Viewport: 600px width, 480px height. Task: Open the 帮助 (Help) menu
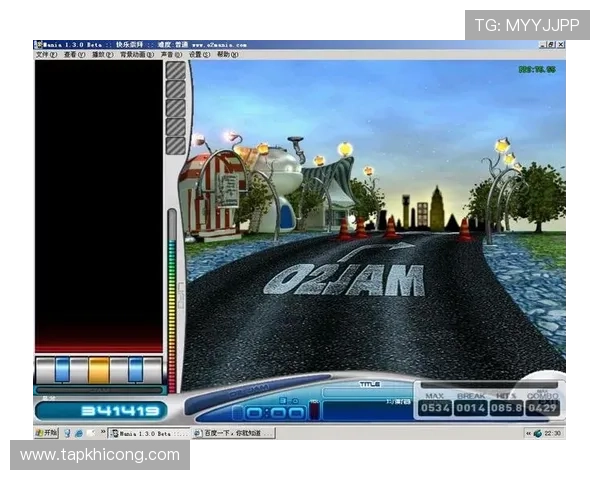coord(226,55)
